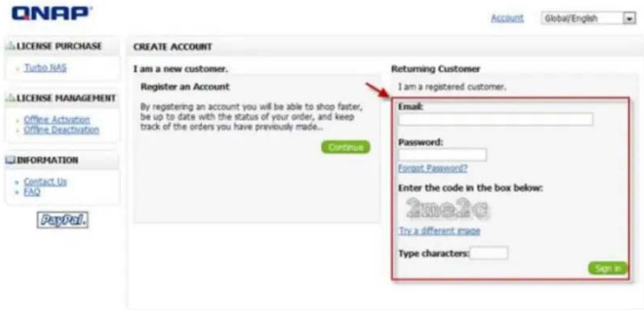Click the License Management section icon
Image resolution: width=644 pixels, height=310 pixels.
[10, 98]
